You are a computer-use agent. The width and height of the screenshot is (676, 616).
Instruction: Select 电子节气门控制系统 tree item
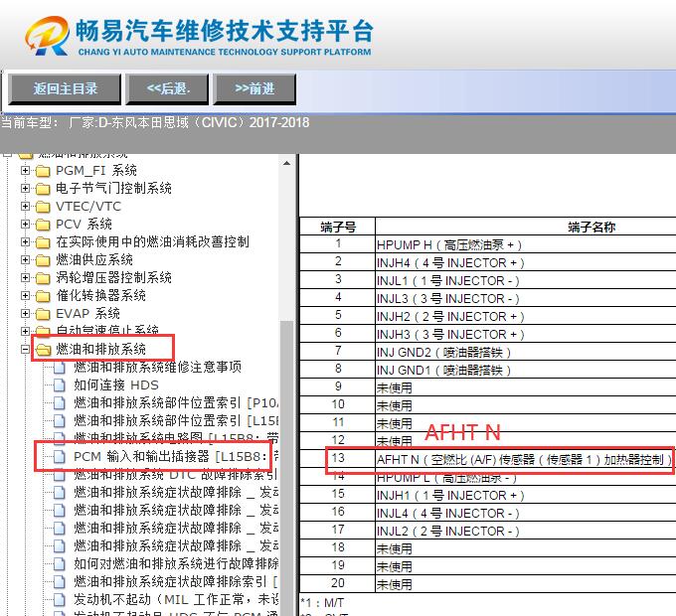[113, 188]
